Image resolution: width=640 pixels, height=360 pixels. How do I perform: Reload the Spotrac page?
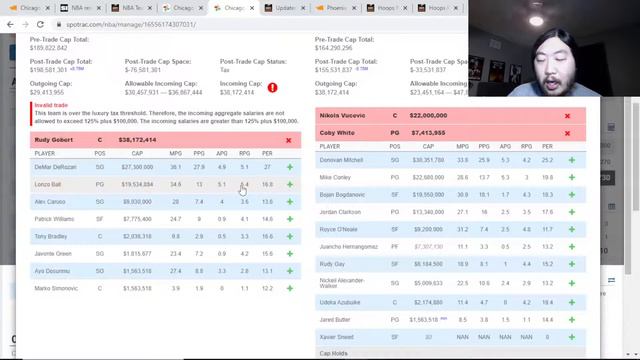click(x=40, y=24)
